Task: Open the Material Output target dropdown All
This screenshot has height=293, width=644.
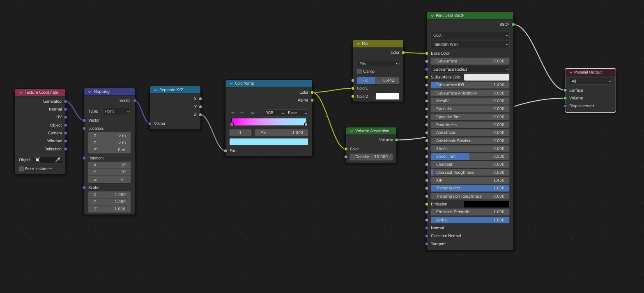Action: tap(590, 81)
